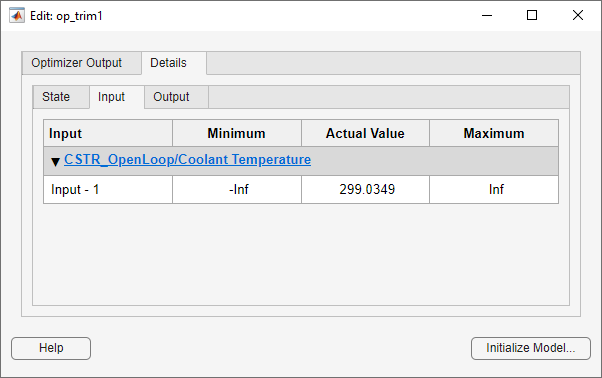Viewport: 602px width, 378px height.
Task: Click the Maximum column header
Action: click(x=494, y=133)
